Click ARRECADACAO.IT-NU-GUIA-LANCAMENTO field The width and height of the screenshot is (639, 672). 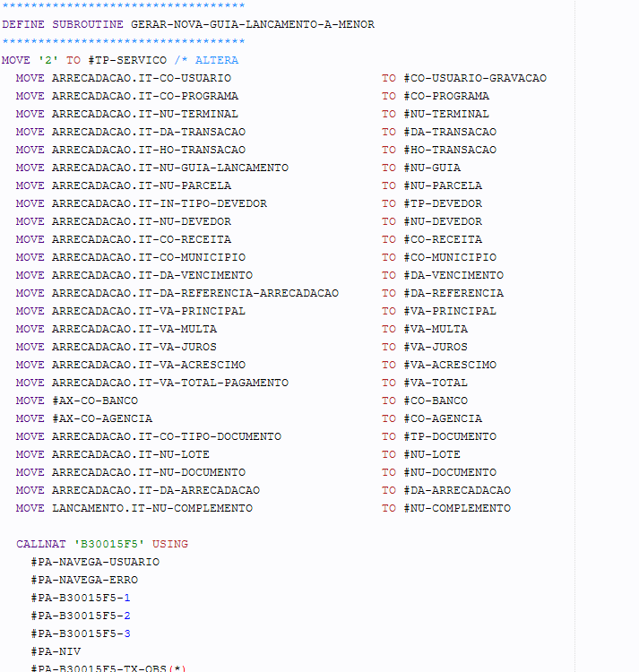[x=169, y=168]
